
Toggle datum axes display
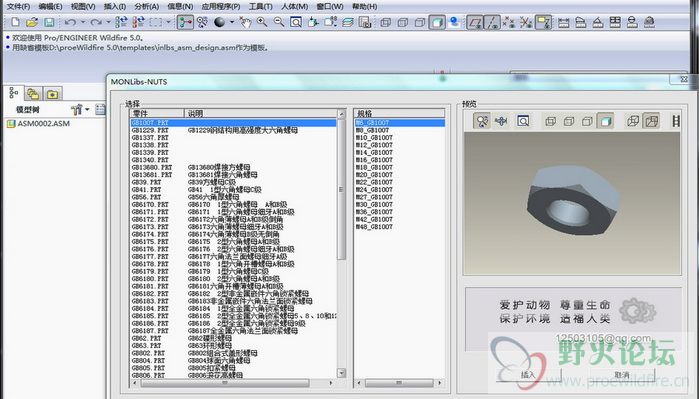click(x=492, y=22)
